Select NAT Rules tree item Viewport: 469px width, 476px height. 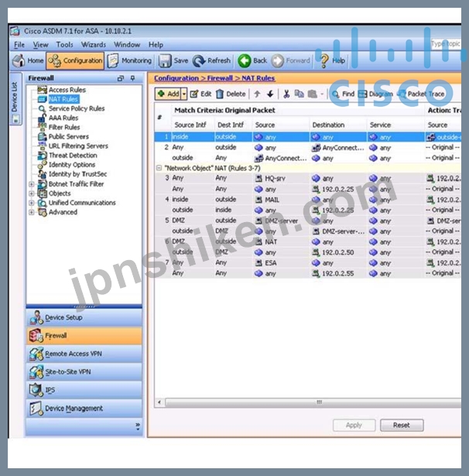click(x=63, y=99)
